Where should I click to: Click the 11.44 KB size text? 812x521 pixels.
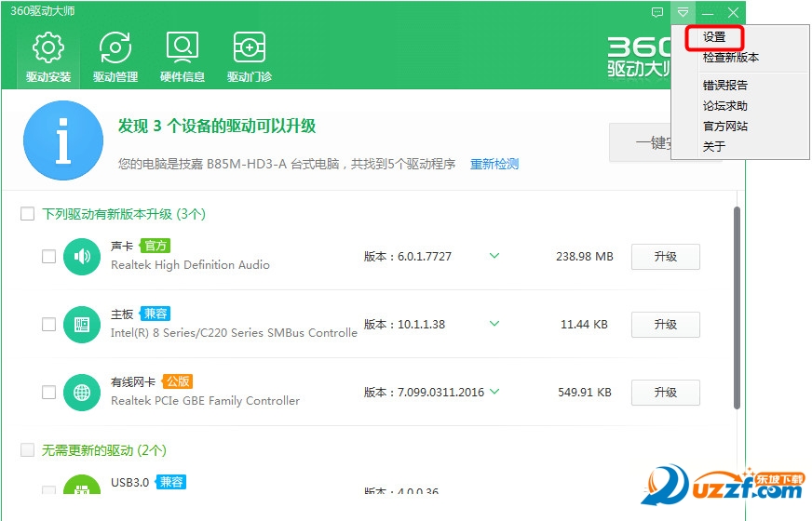coord(584,325)
